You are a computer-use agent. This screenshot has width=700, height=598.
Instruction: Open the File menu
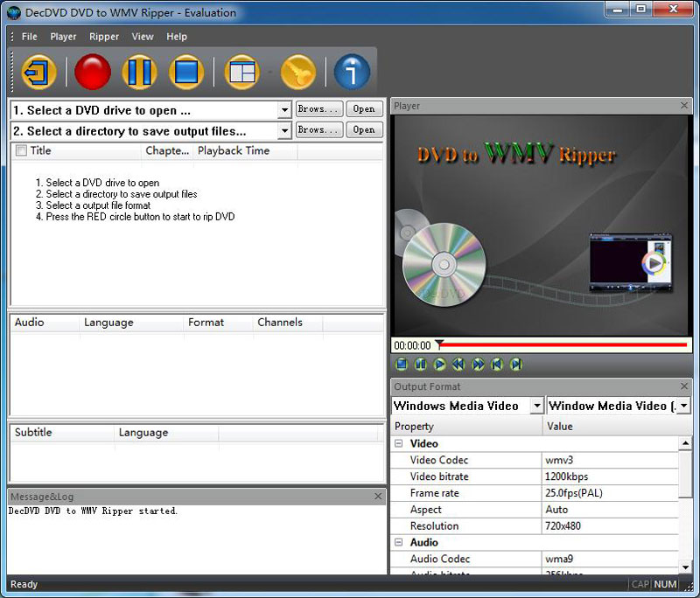(x=30, y=37)
